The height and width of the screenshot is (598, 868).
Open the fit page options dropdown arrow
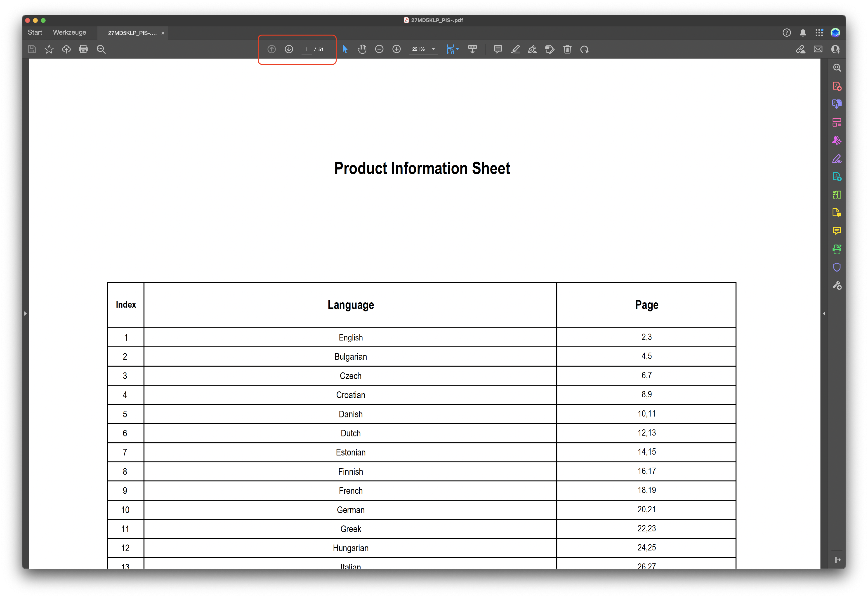tap(457, 49)
